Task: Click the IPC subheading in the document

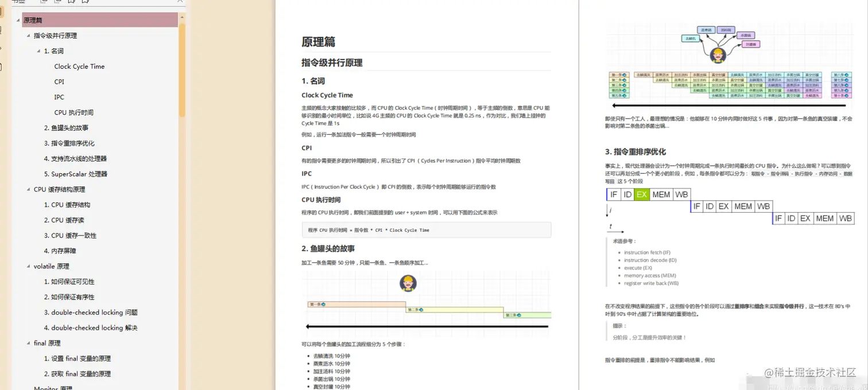Action: tap(307, 174)
